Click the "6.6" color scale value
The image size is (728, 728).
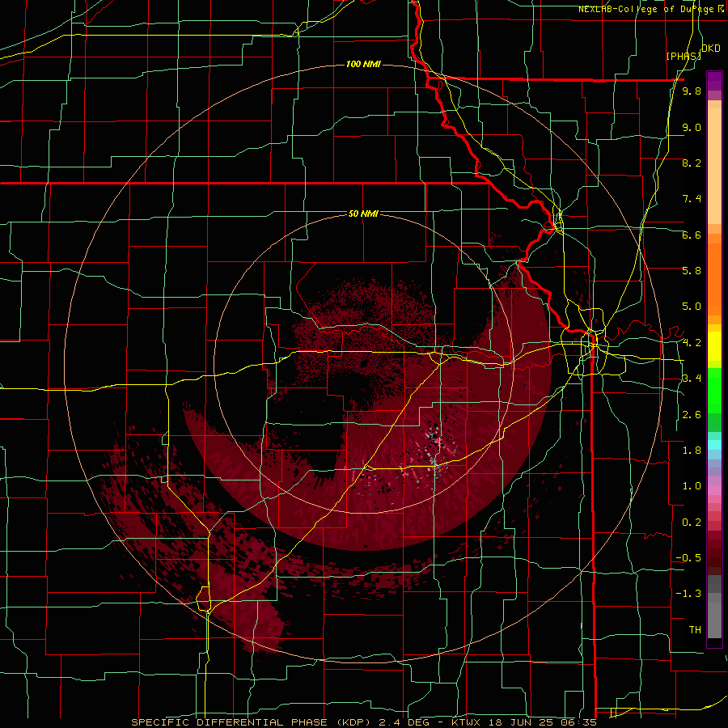point(692,235)
